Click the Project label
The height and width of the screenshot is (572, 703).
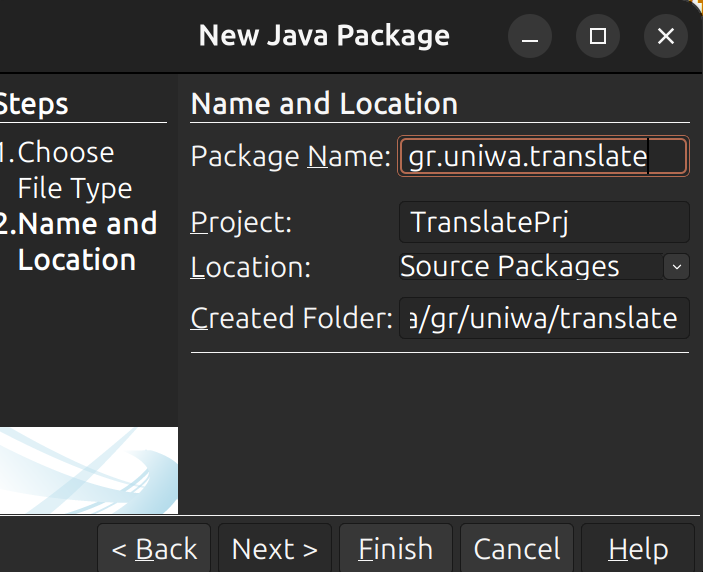(241, 222)
